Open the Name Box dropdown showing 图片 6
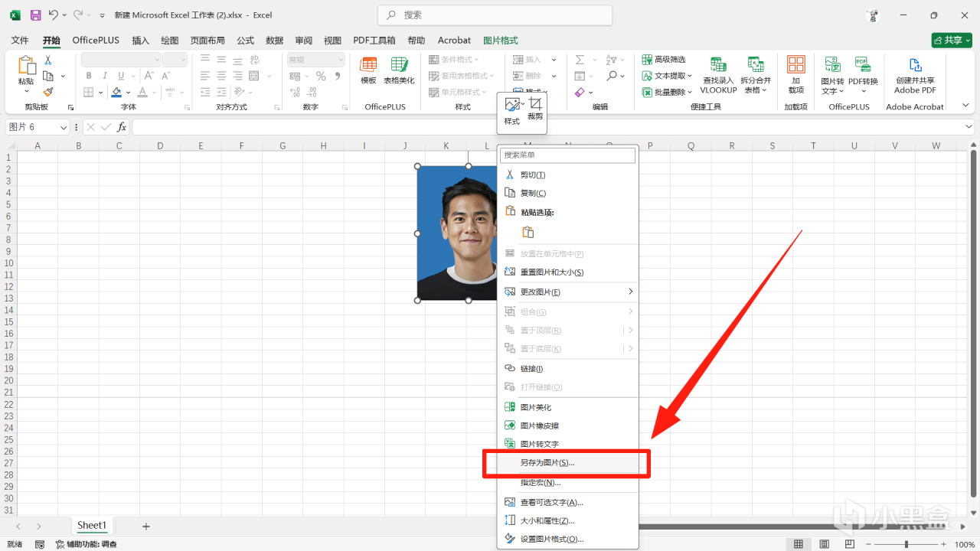 64,127
